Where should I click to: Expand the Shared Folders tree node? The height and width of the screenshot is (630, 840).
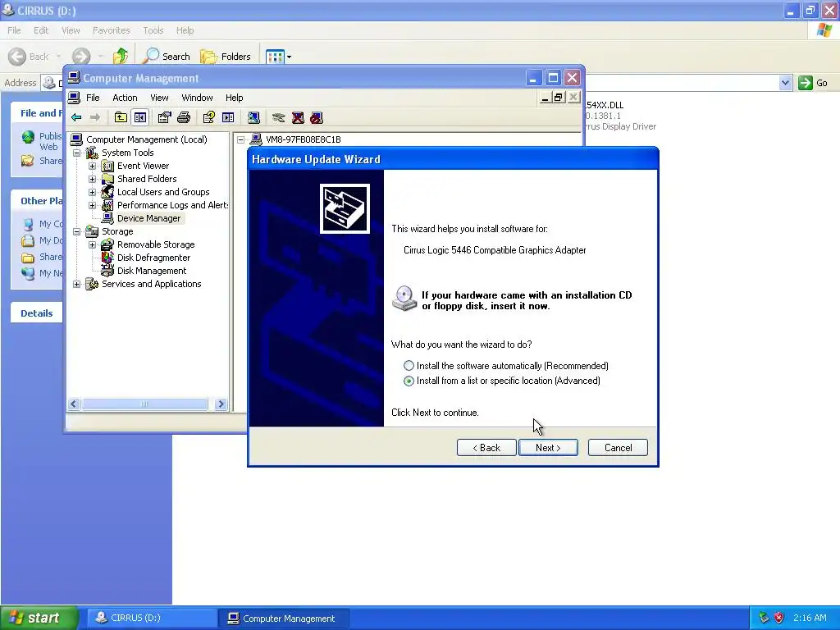tap(92, 179)
